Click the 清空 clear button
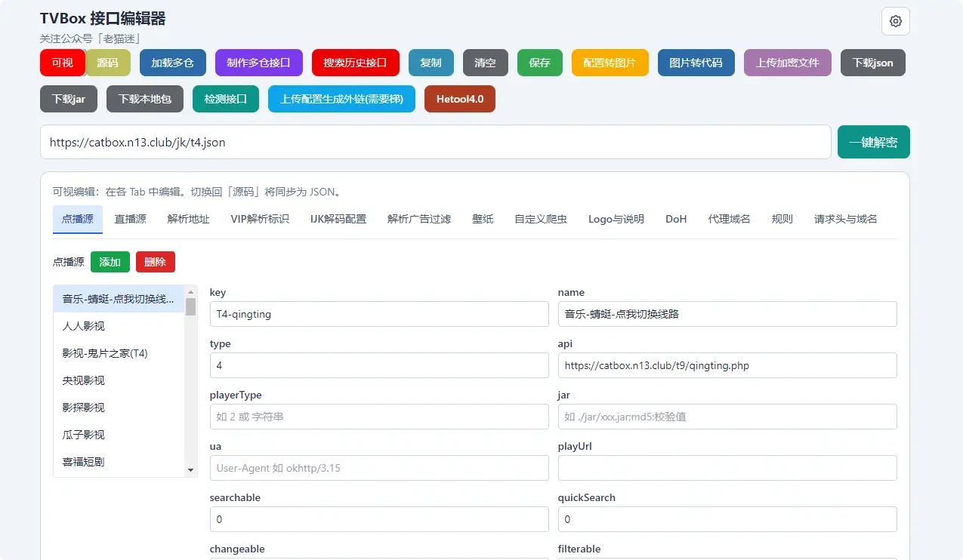The height and width of the screenshot is (560, 963). coord(485,63)
